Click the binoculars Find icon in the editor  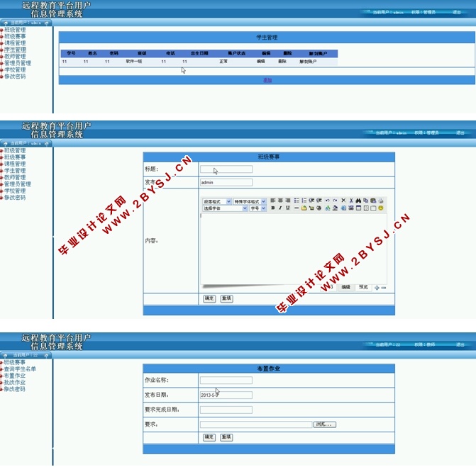(358, 201)
